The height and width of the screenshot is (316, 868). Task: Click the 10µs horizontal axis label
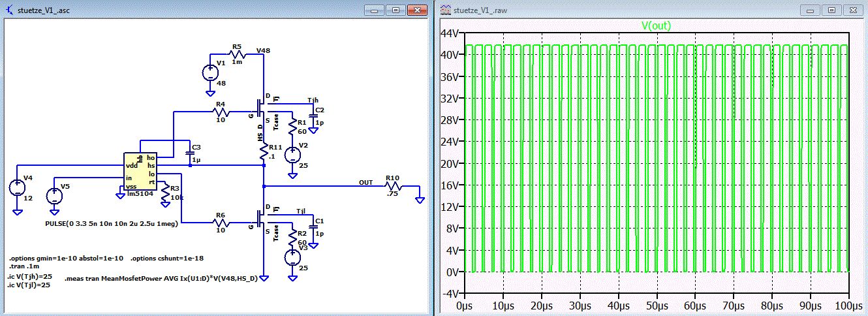click(x=503, y=306)
